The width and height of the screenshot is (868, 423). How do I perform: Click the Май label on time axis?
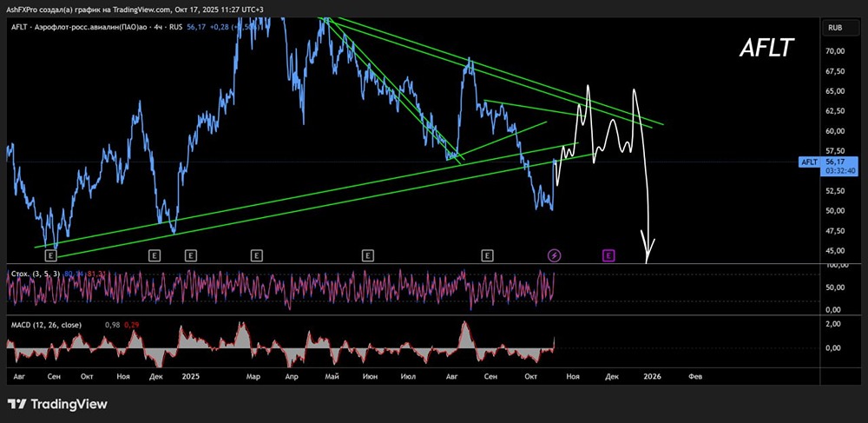(332, 376)
